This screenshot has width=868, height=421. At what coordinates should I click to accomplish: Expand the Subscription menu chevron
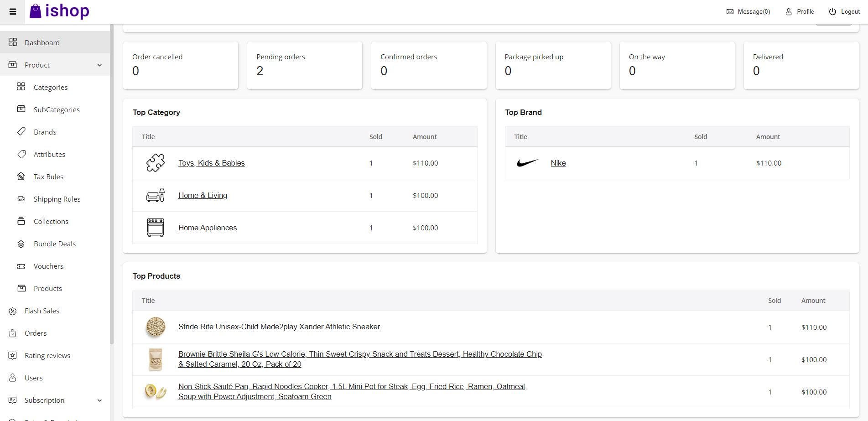pos(99,400)
